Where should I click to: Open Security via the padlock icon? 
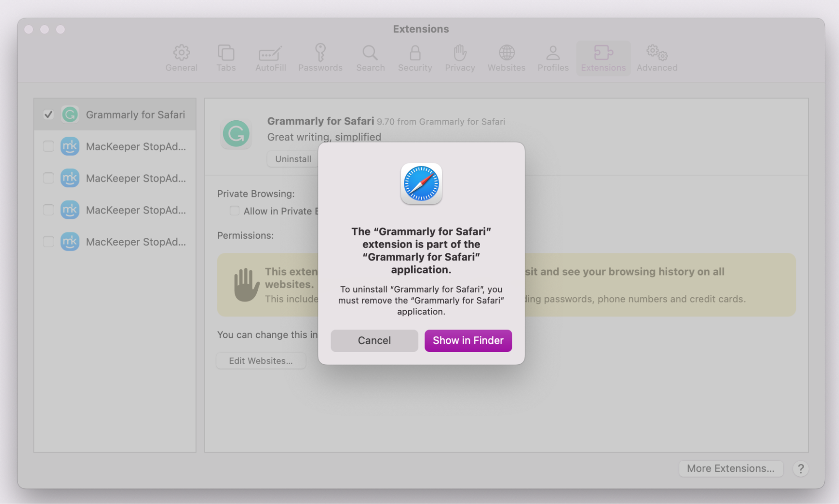click(x=415, y=58)
